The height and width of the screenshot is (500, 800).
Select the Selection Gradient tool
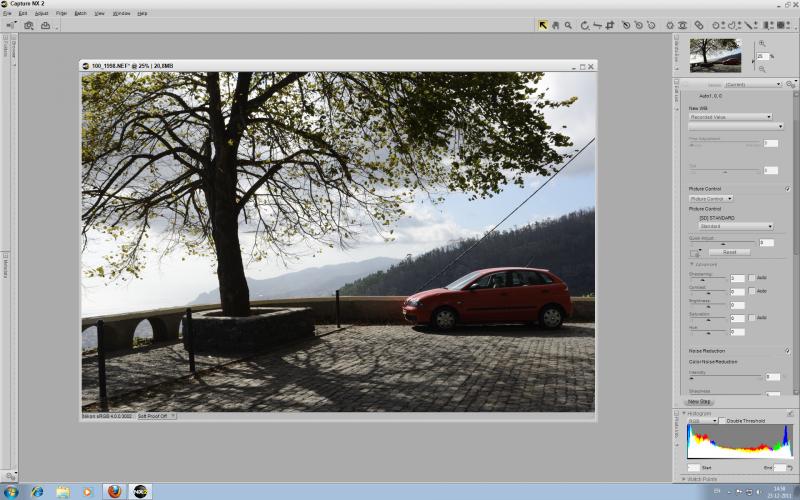767,25
